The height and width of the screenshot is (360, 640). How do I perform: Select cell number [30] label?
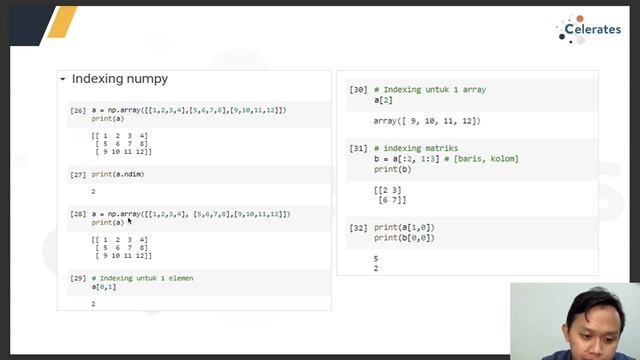tap(358, 89)
